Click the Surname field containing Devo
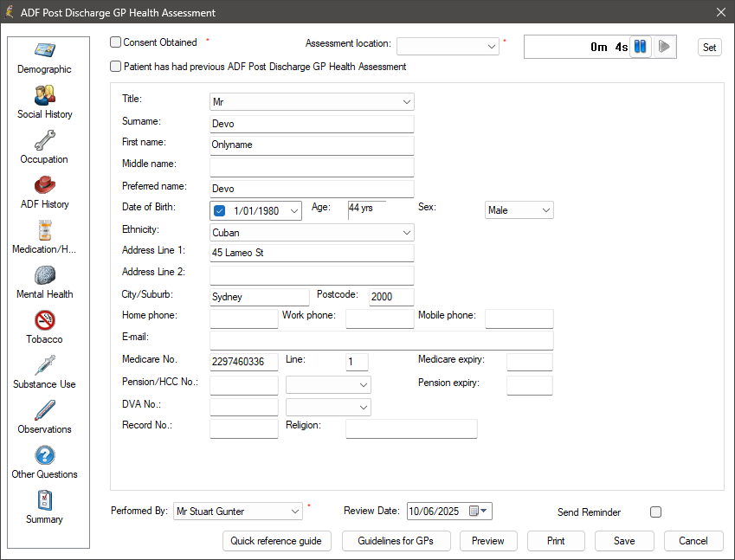The height and width of the screenshot is (560, 735). (x=312, y=124)
